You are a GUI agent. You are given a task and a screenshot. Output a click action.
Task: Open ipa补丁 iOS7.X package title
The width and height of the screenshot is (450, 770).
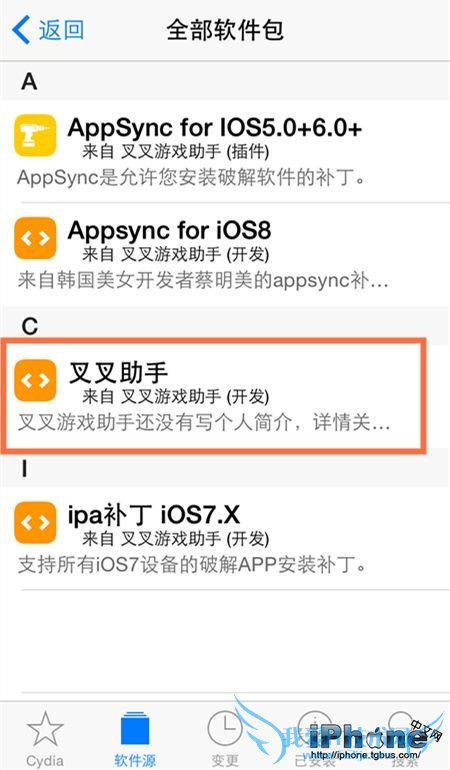(x=154, y=515)
